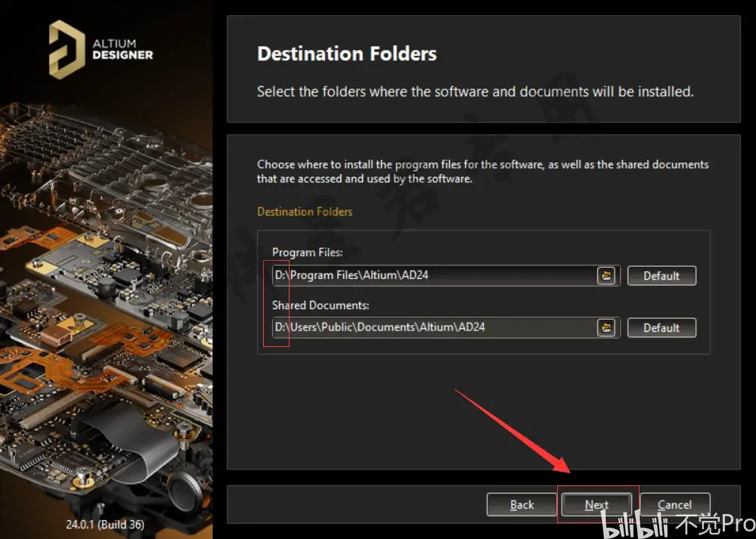Click the 'Program Files:' label
Screen dimensions: 756x539
[307, 252]
